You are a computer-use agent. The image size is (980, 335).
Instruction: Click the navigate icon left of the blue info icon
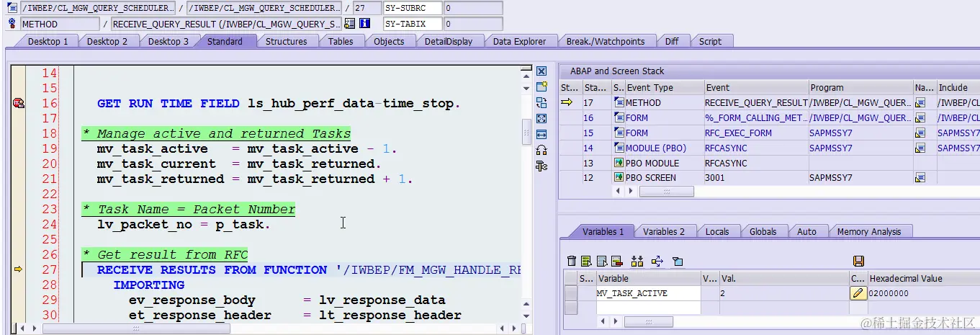tap(350, 24)
